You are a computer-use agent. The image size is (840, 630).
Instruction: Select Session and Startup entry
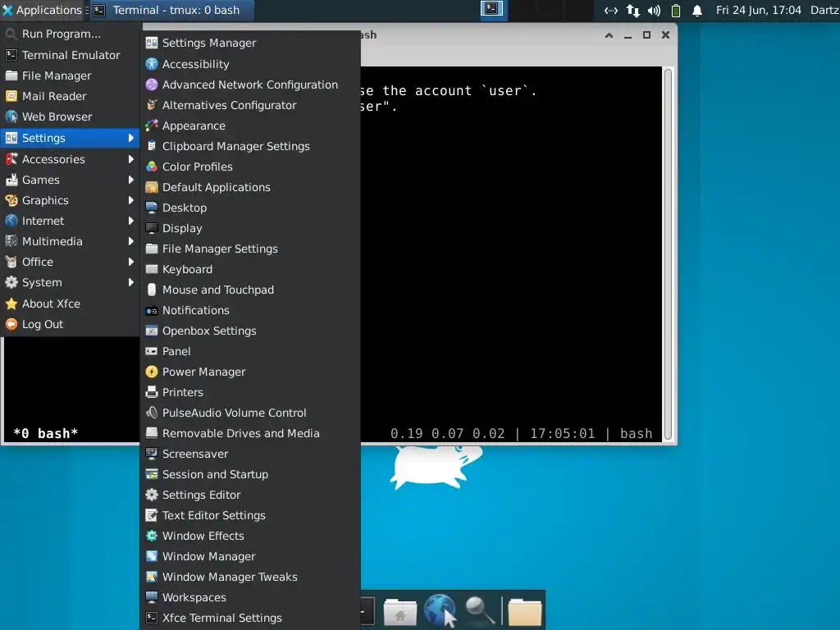(x=250, y=474)
